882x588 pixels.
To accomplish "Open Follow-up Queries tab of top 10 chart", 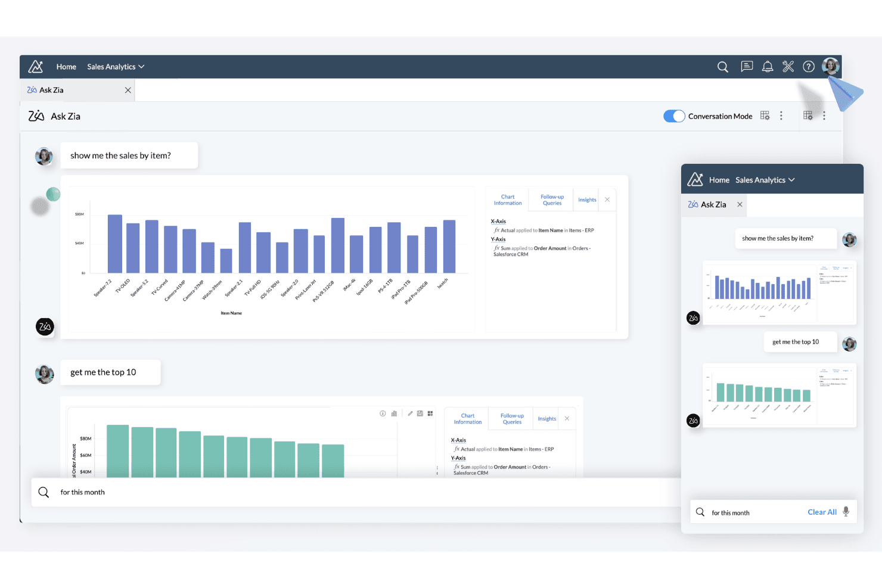I will 512,419.
